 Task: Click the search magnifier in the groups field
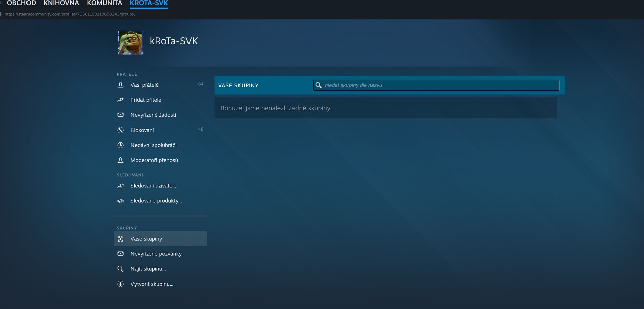tap(319, 85)
